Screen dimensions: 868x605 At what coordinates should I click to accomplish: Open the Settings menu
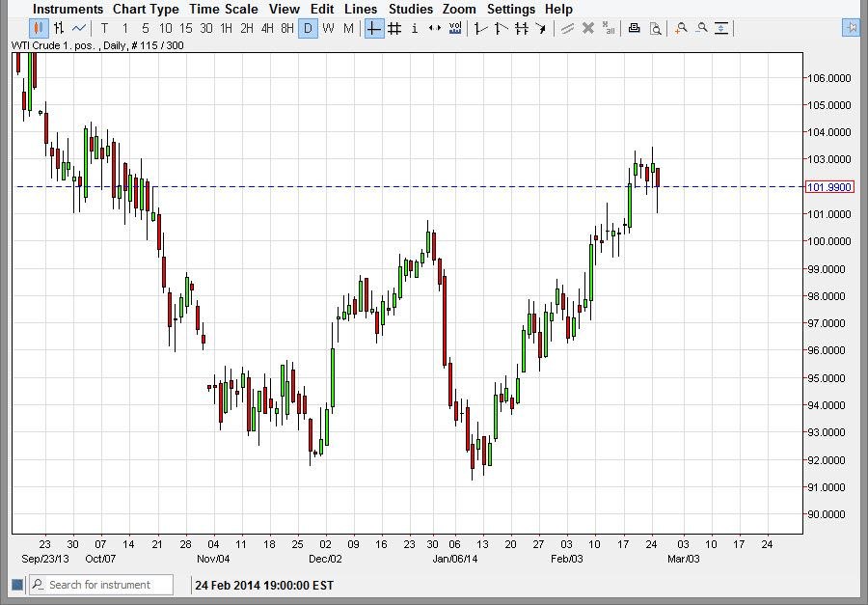(x=511, y=9)
